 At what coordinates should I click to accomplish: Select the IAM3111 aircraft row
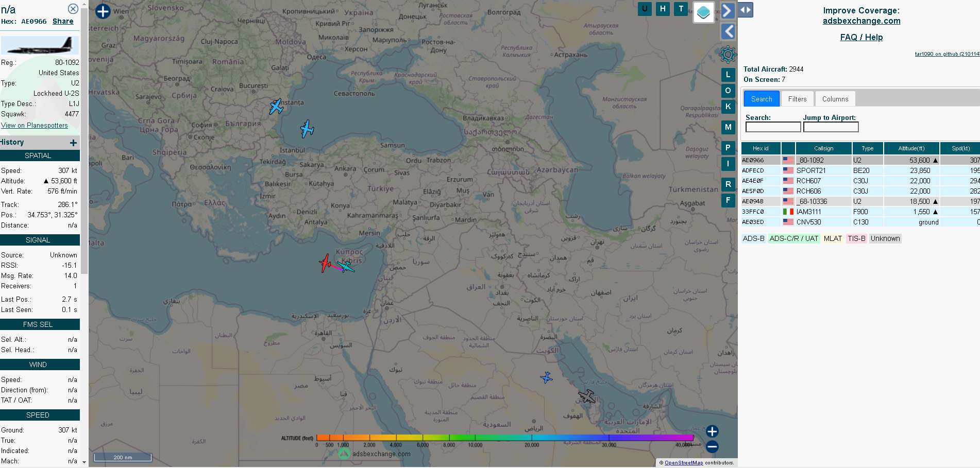point(860,212)
